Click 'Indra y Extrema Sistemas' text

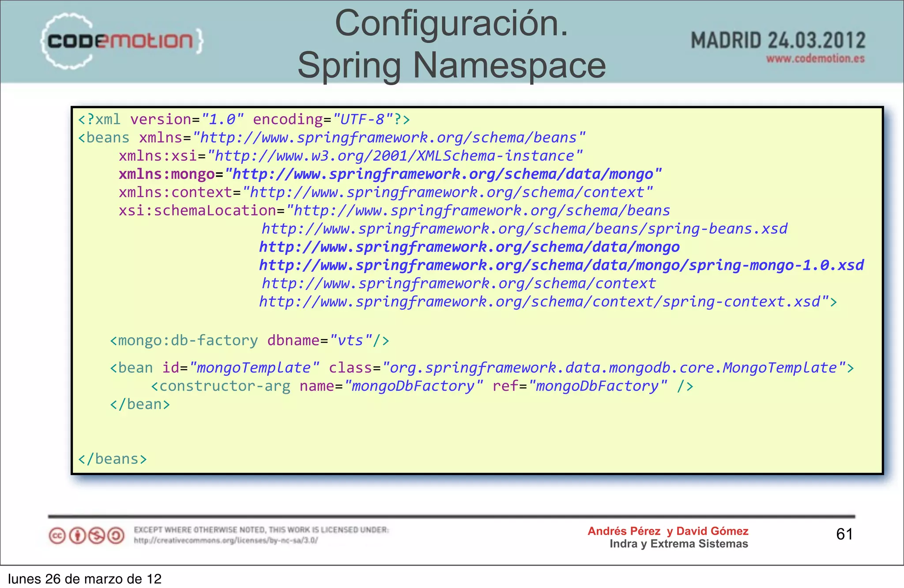(679, 544)
